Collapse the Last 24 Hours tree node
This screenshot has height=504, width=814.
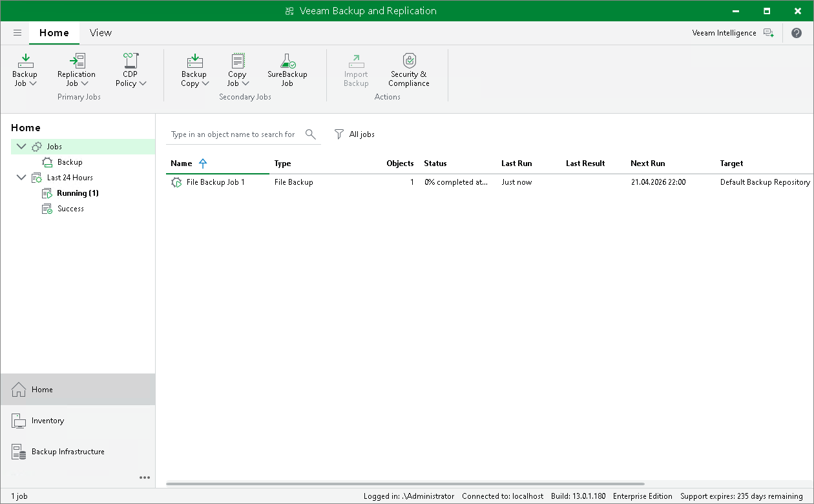(x=21, y=178)
